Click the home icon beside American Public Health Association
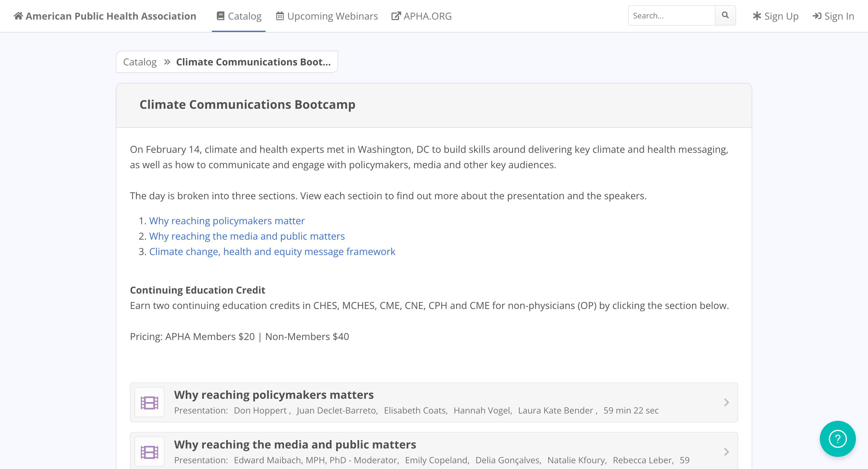The height and width of the screenshot is (469, 868). coord(18,16)
